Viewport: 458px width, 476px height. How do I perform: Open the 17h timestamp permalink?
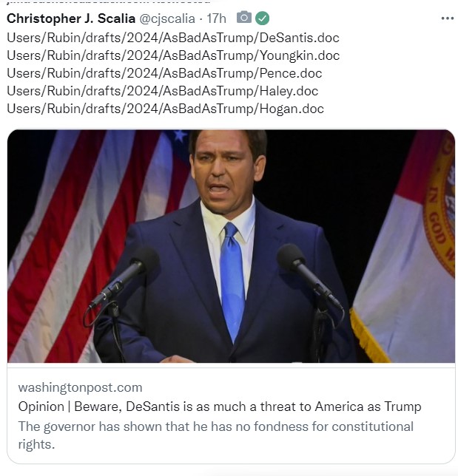tap(216, 18)
